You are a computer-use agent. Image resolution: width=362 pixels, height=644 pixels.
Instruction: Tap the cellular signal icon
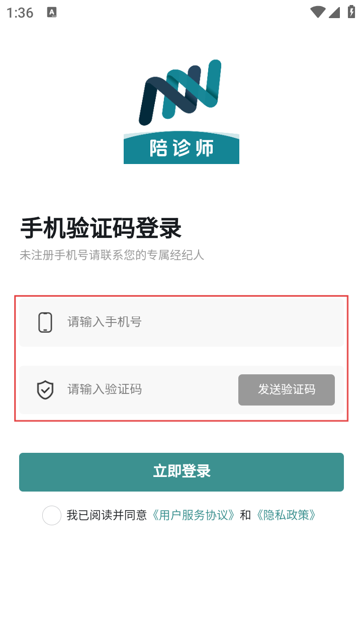(334, 12)
